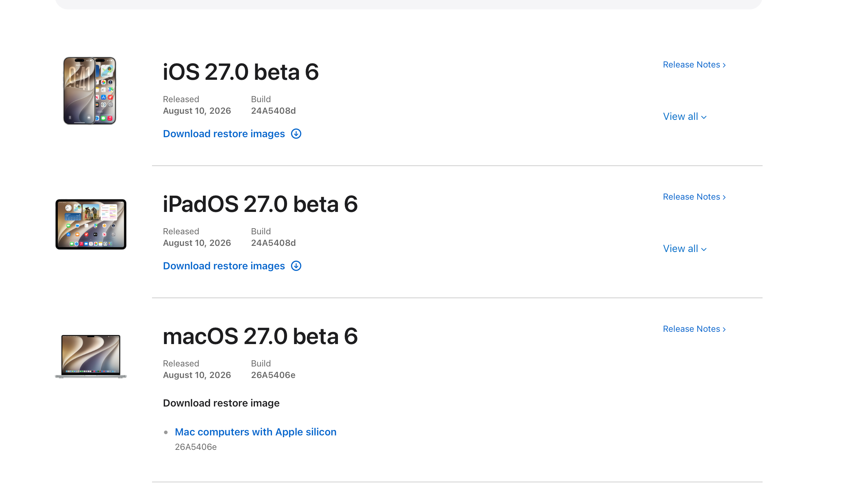Select the iPadOS release date August 10, 2026
The height and width of the screenshot is (504, 855).
click(x=197, y=243)
